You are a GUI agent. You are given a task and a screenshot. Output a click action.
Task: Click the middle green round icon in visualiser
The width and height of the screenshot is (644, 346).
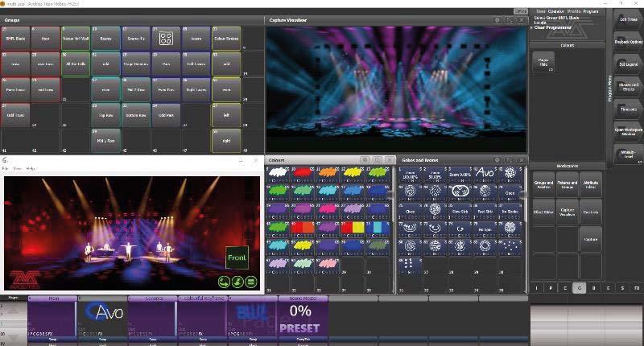(237, 282)
